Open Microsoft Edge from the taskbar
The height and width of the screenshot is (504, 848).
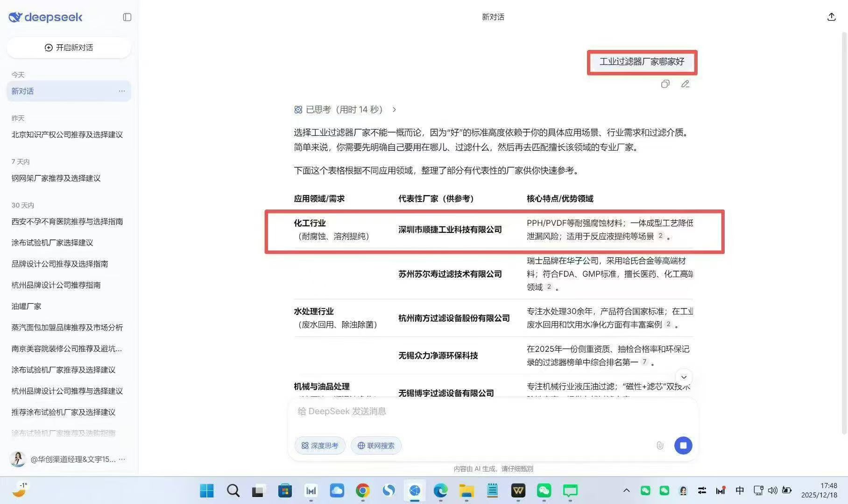[440, 490]
